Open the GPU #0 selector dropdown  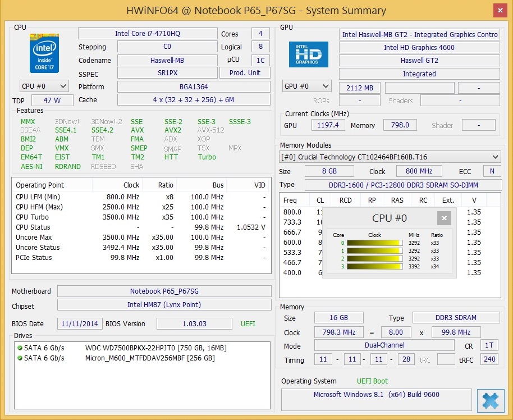coord(306,86)
